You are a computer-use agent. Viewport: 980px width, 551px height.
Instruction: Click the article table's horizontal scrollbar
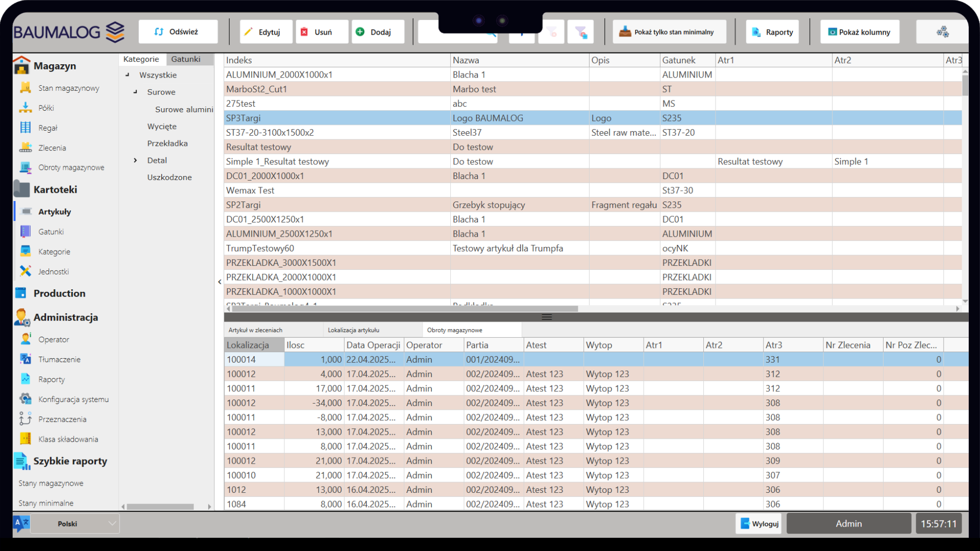click(403, 309)
